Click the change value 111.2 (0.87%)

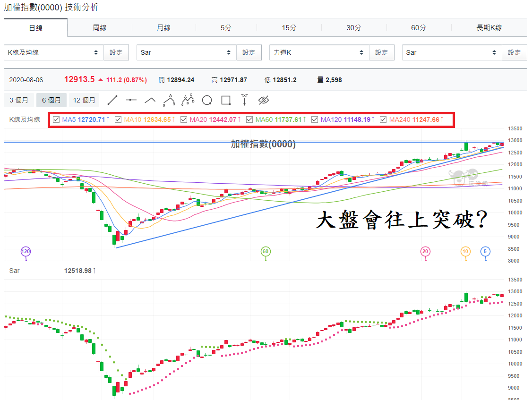point(126,80)
